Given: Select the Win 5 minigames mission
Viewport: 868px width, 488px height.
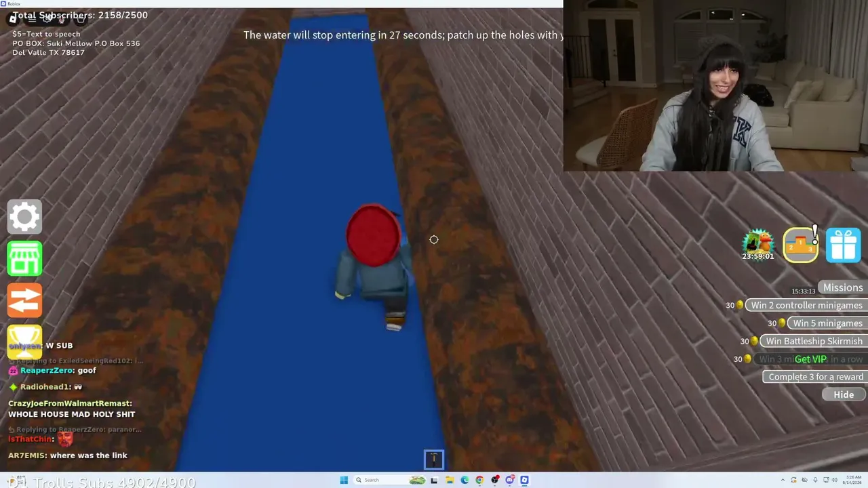Looking at the screenshot, I should click(827, 323).
